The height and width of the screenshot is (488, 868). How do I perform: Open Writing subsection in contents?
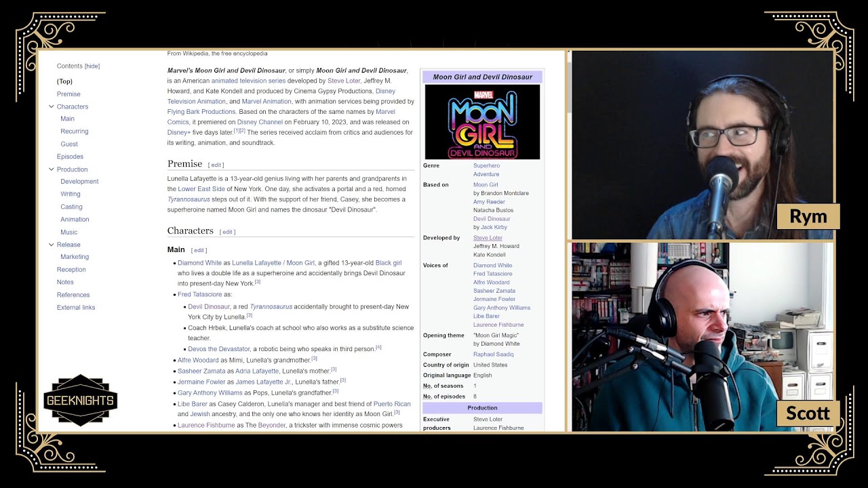pos(71,194)
